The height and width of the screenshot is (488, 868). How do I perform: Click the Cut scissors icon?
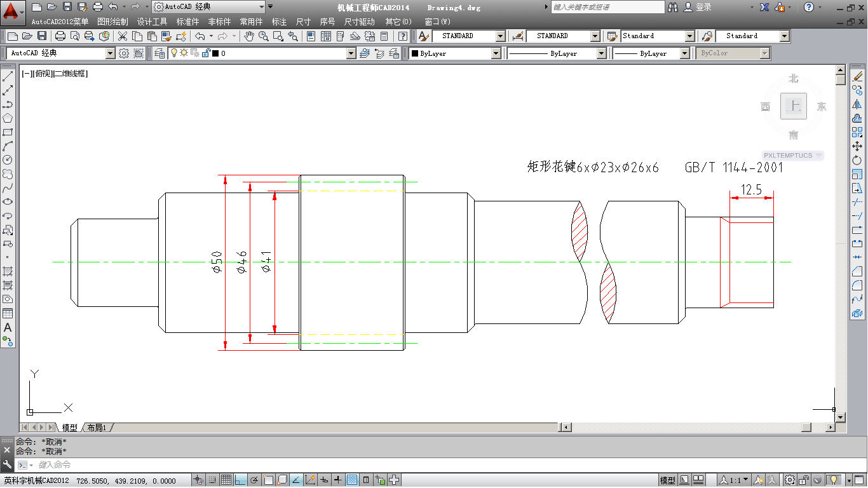[x=123, y=36]
